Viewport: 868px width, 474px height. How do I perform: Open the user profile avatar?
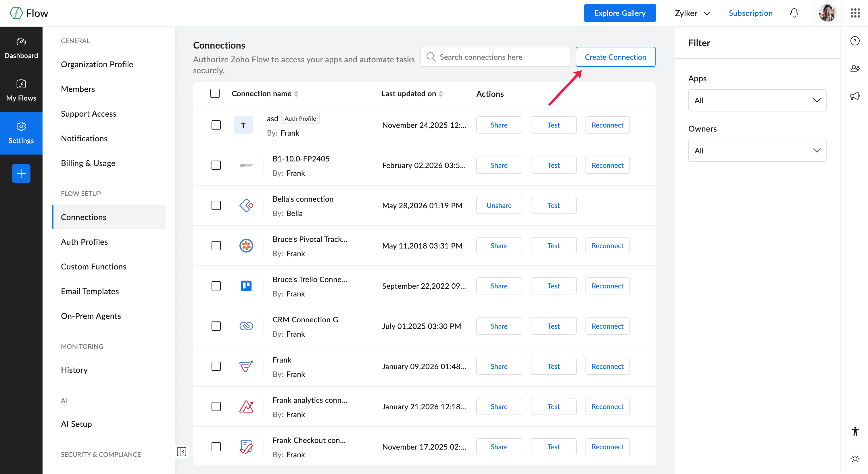pyautogui.click(x=827, y=13)
